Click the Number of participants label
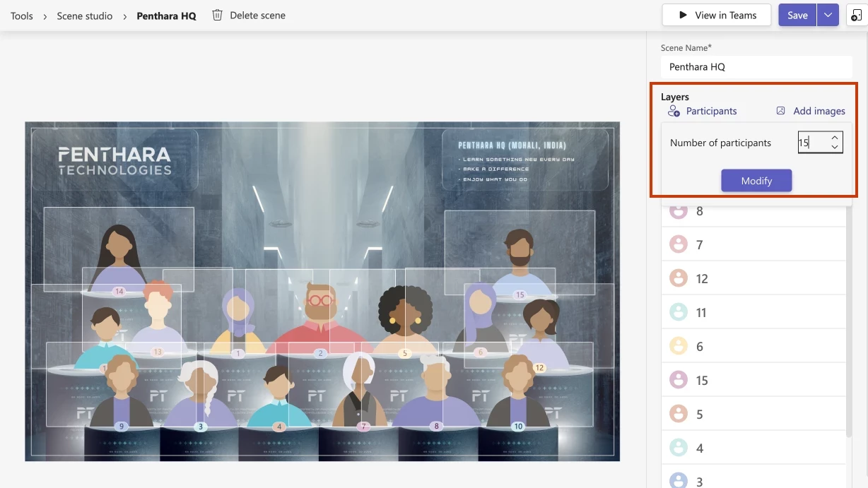 (720, 143)
